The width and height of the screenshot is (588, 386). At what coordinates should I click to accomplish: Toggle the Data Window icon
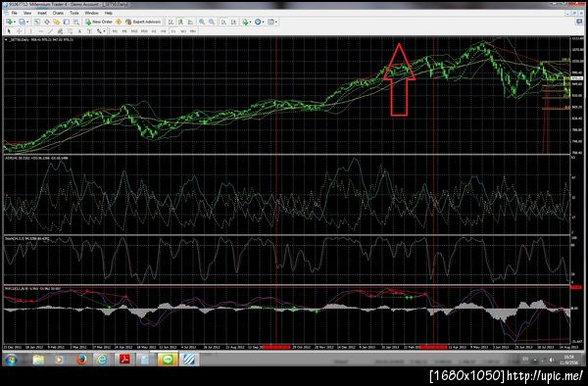point(47,22)
